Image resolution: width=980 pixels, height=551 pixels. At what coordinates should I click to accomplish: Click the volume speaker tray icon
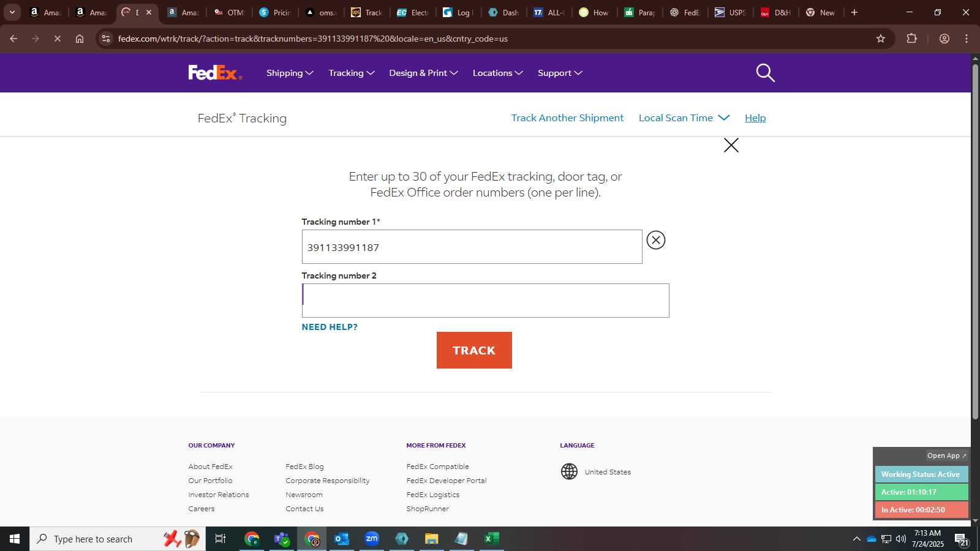pyautogui.click(x=901, y=539)
